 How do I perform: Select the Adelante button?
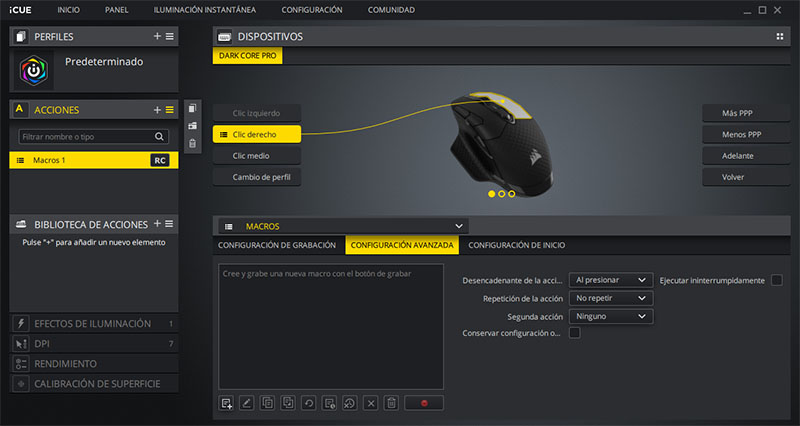[x=746, y=156]
